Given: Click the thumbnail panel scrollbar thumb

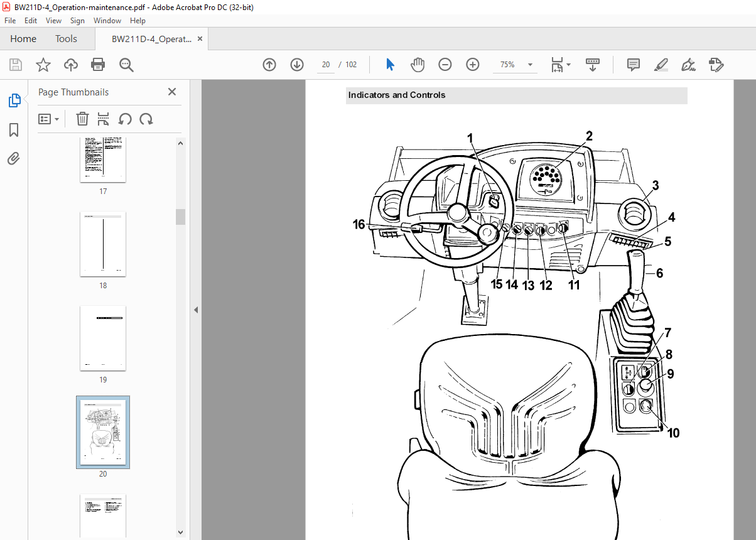Looking at the screenshot, I should [181, 217].
